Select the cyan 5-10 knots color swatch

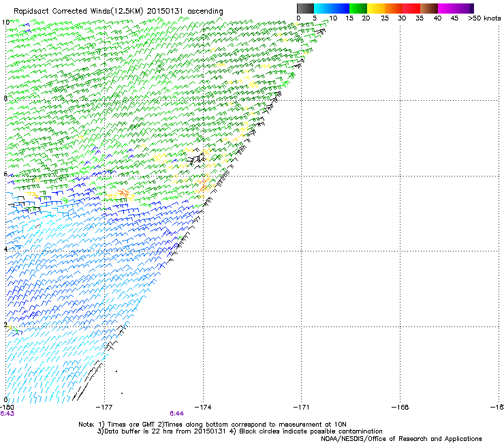323,8
